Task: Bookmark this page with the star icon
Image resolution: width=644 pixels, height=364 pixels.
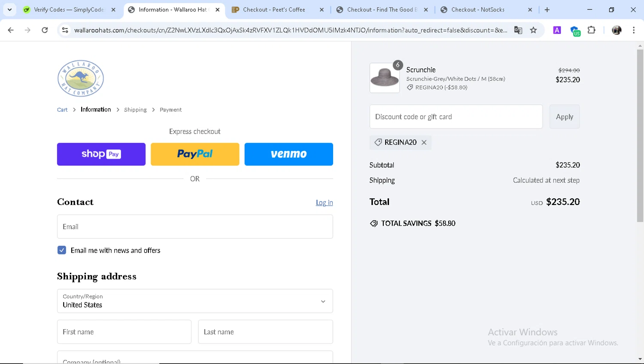Action: coord(534,30)
